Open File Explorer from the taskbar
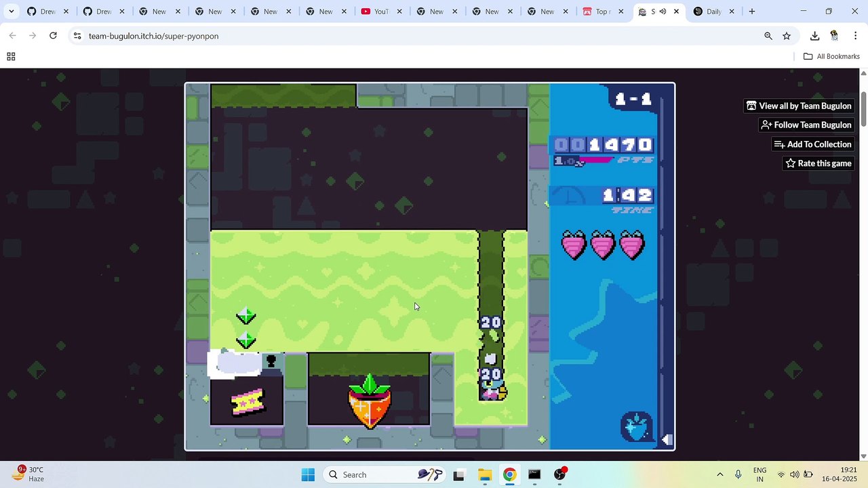 pos(484,474)
